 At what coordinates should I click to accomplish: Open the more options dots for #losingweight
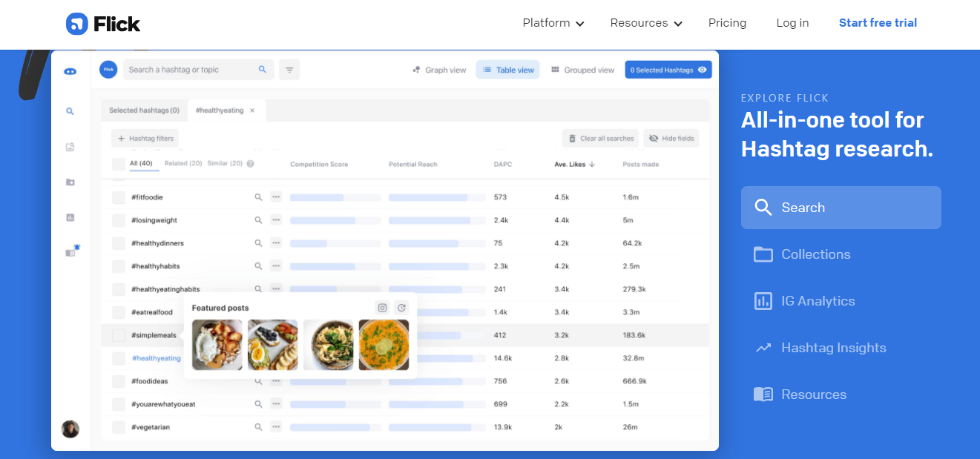(x=276, y=220)
